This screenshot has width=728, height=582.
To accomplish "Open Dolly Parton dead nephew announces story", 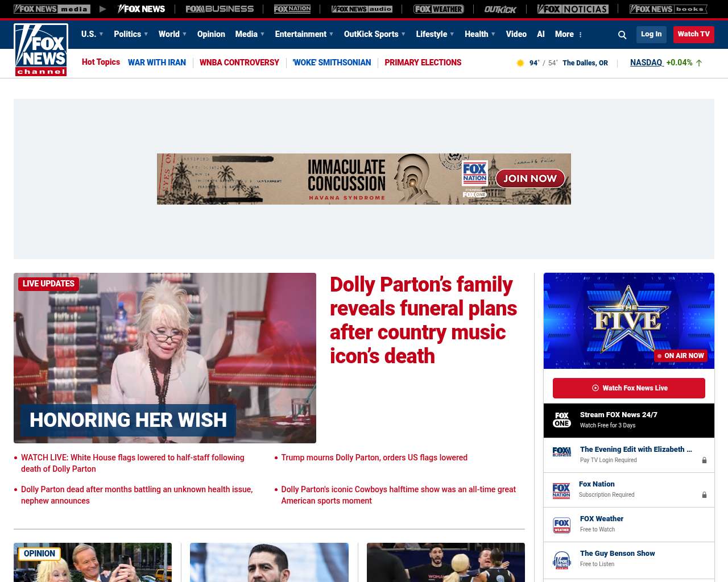I will [x=137, y=495].
